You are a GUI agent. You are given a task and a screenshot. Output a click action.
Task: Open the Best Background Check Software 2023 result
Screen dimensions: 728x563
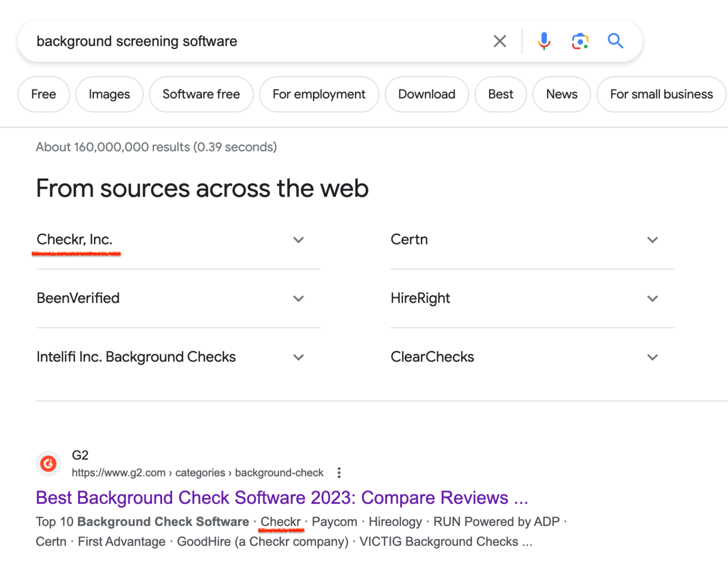coord(282,498)
